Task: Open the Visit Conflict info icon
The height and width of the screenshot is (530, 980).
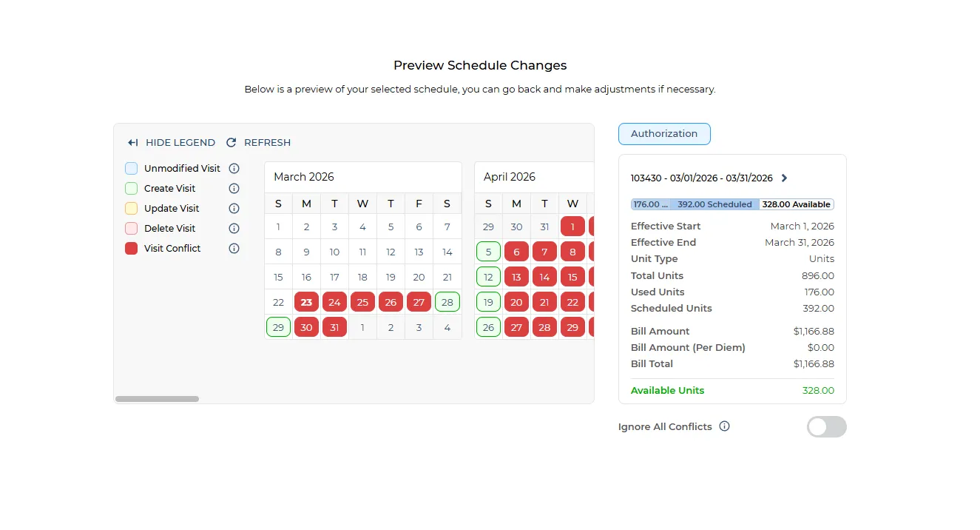Action: pos(234,248)
